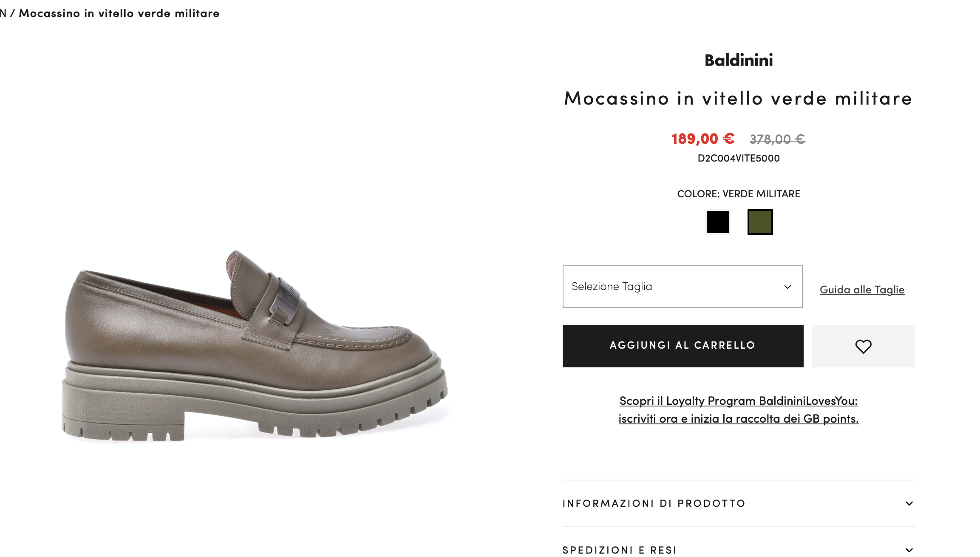Click the 'iscriviti ora' GB points link line
Screen dimensions: 980x557
point(738,418)
